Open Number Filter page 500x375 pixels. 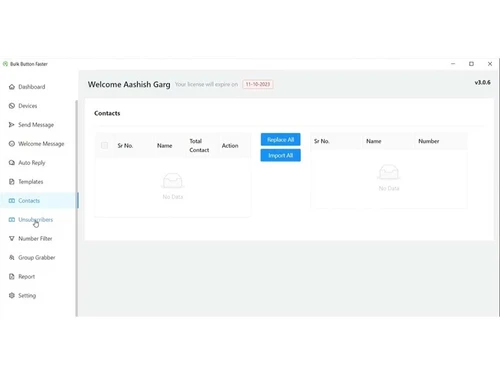35,239
